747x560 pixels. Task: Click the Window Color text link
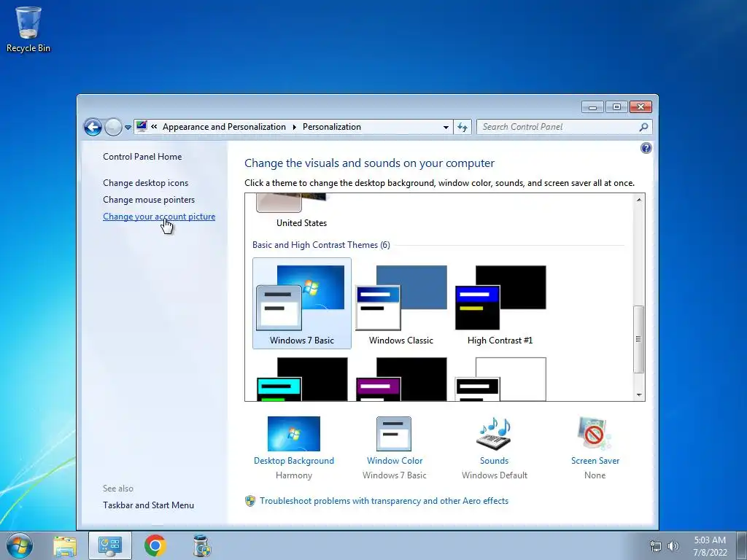click(x=395, y=461)
